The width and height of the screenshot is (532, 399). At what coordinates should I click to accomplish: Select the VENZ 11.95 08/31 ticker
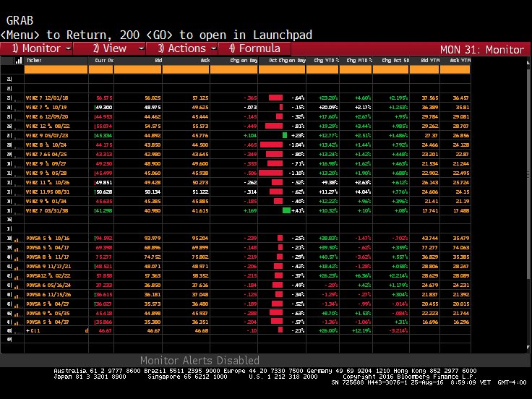point(48,192)
